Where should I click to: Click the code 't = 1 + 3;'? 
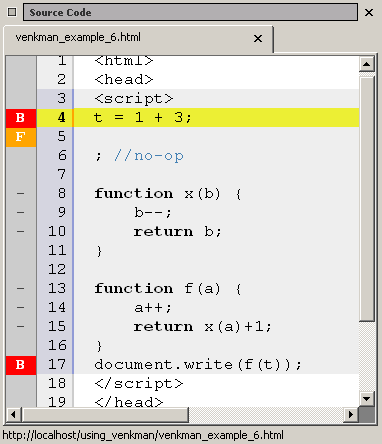tap(143, 118)
